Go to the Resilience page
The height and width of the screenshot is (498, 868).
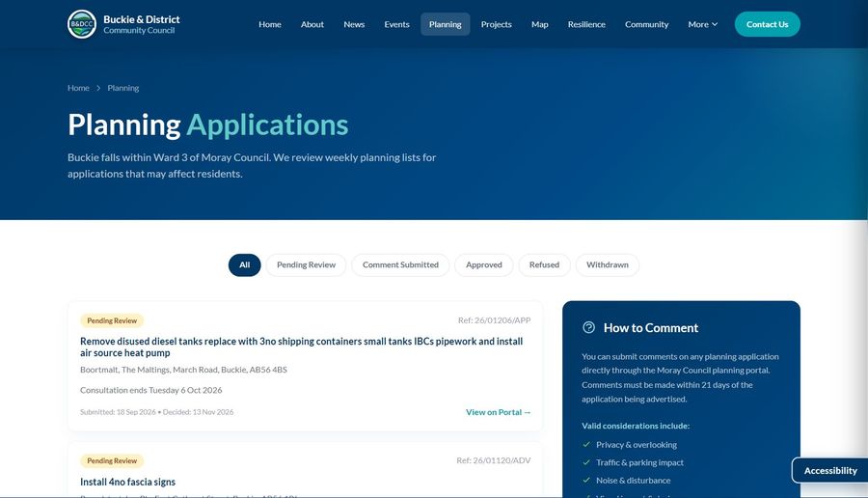586,24
